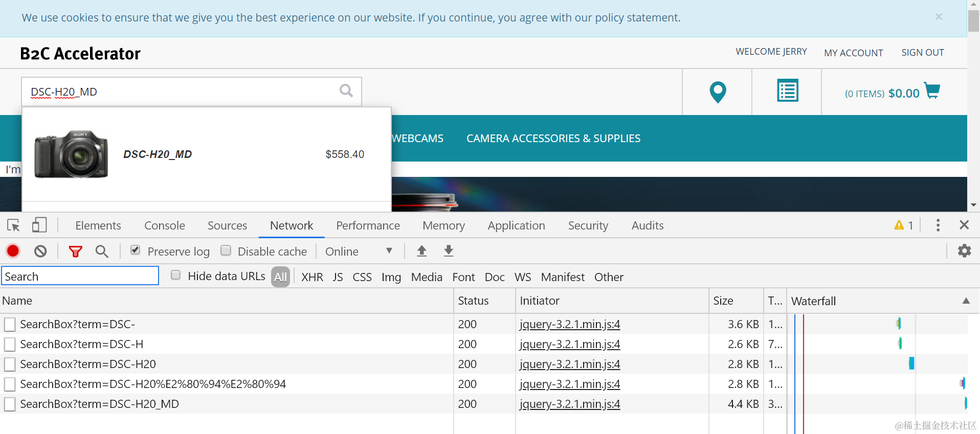This screenshot has height=434, width=980.
Task: Open the store locator pin icon
Action: click(718, 92)
